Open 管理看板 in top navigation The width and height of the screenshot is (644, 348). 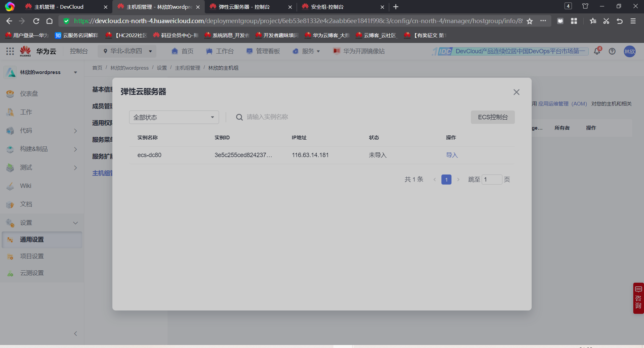click(x=263, y=51)
